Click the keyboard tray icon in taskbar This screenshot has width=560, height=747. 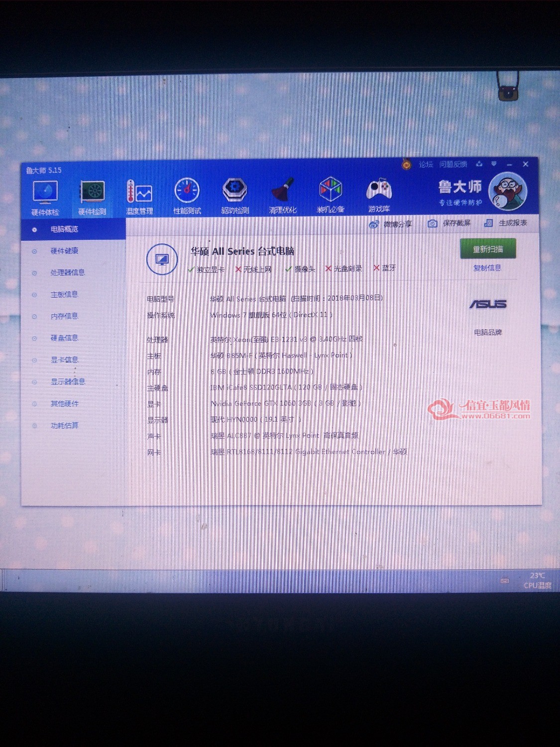[504, 581]
